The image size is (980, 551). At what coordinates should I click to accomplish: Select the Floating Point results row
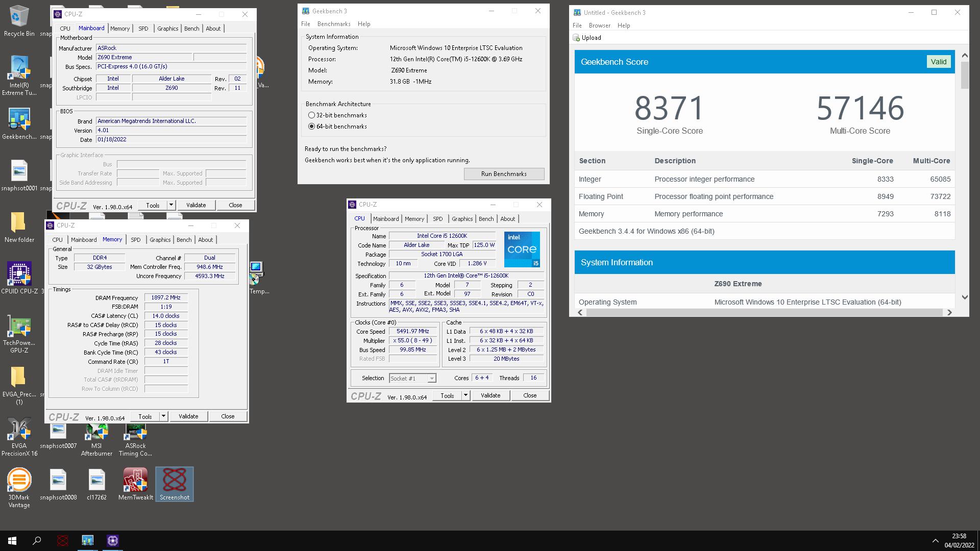[x=764, y=196]
